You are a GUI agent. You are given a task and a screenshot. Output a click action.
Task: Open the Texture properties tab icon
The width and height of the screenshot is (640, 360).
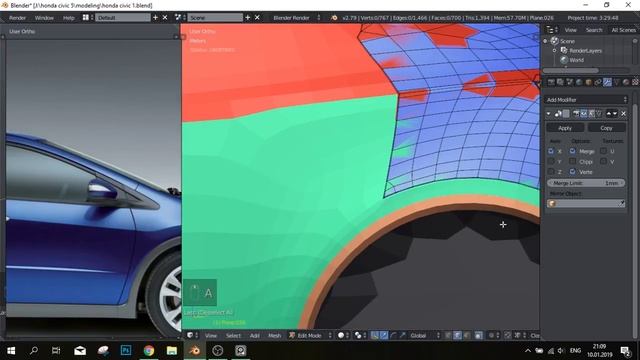point(635,82)
